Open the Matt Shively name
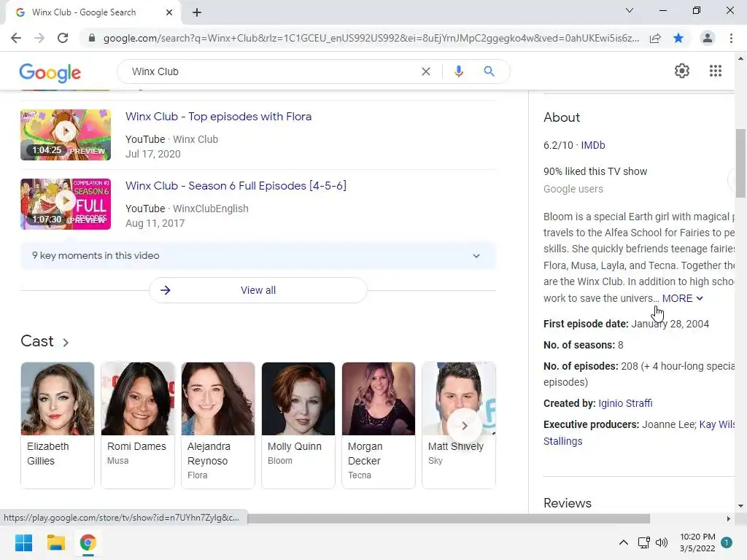Screen dimensions: 747x560 point(455,447)
